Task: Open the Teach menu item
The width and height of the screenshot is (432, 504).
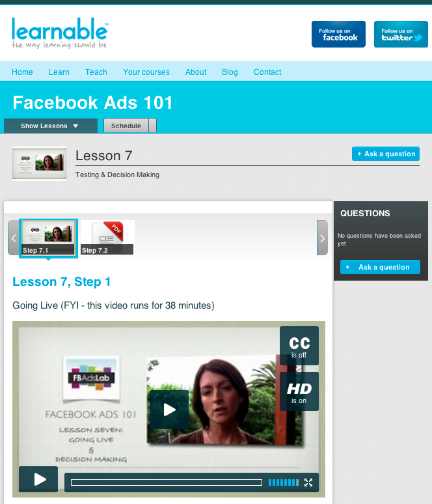Action: point(96,72)
